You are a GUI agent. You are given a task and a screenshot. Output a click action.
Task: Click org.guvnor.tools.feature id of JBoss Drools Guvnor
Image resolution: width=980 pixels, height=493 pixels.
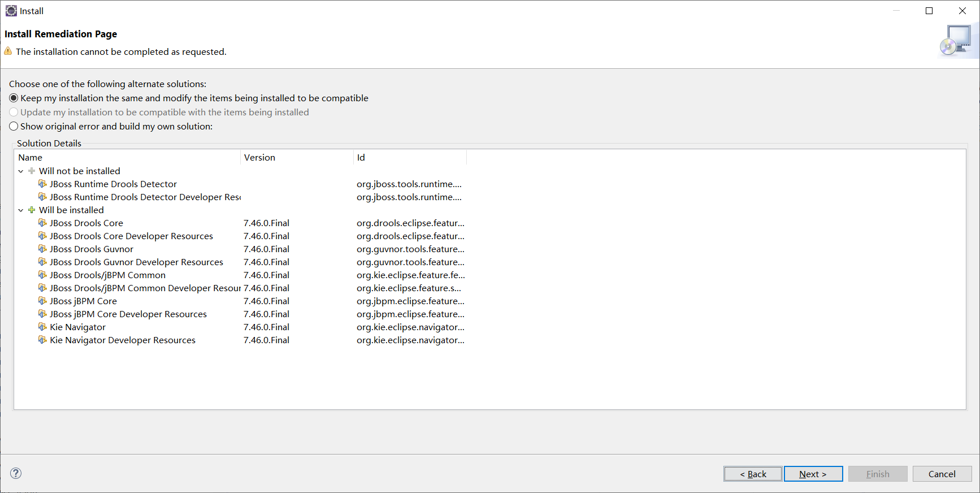pos(410,249)
